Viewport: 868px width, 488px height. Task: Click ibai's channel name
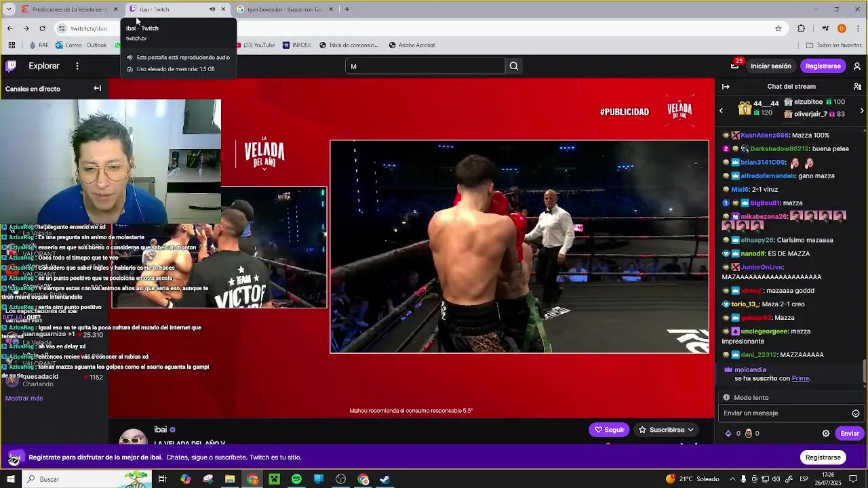click(x=161, y=429)
